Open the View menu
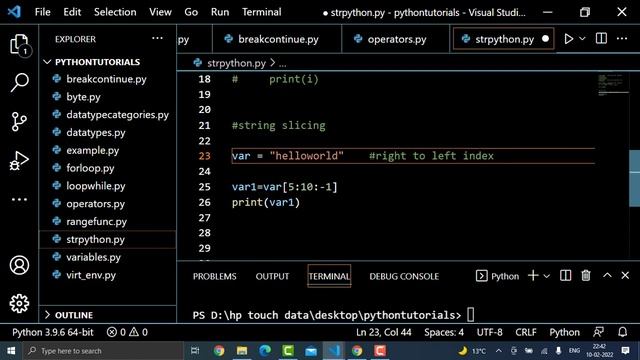This screenshot has height=360, width=640. click(160, 12)
